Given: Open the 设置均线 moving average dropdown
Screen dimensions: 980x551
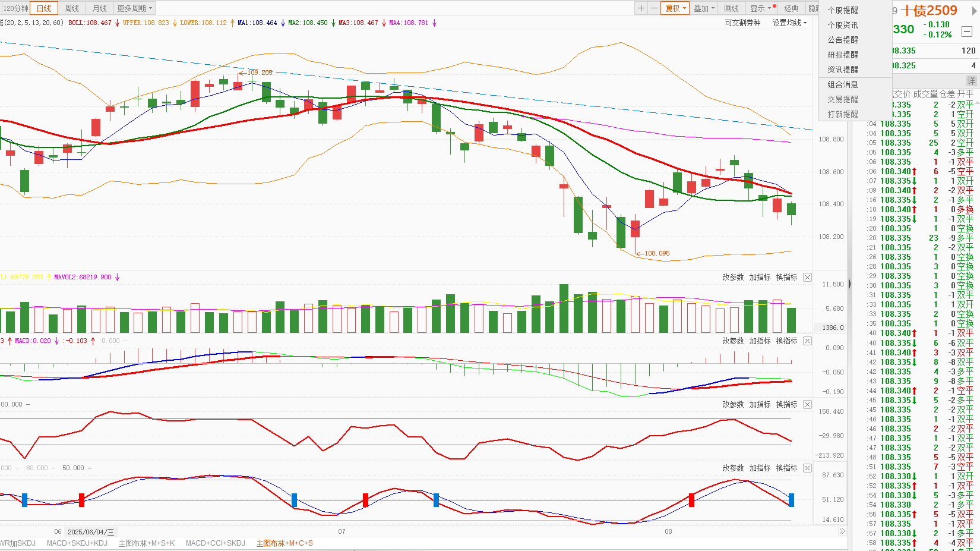Looking at the screenshot, I should pyautogui.click(x=789, y=23).
